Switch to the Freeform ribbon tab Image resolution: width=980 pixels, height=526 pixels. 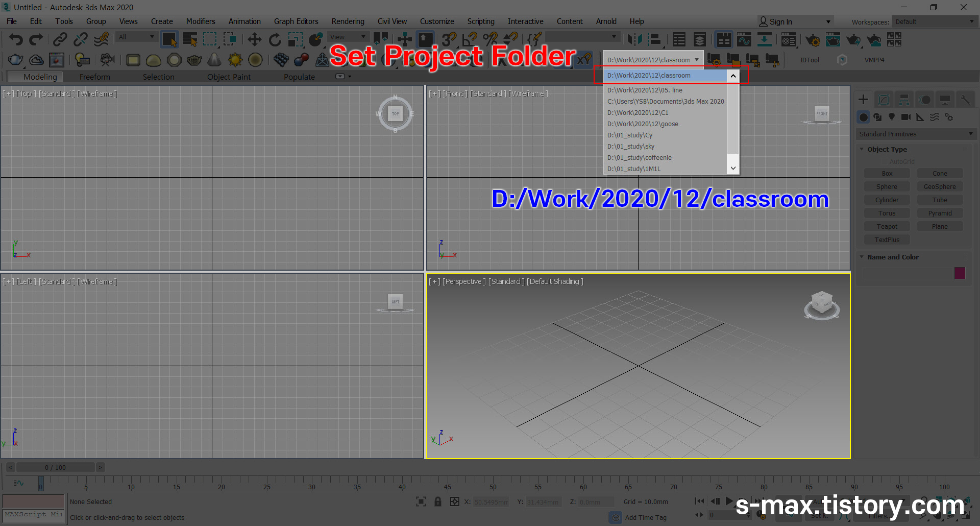pos(94,77)
